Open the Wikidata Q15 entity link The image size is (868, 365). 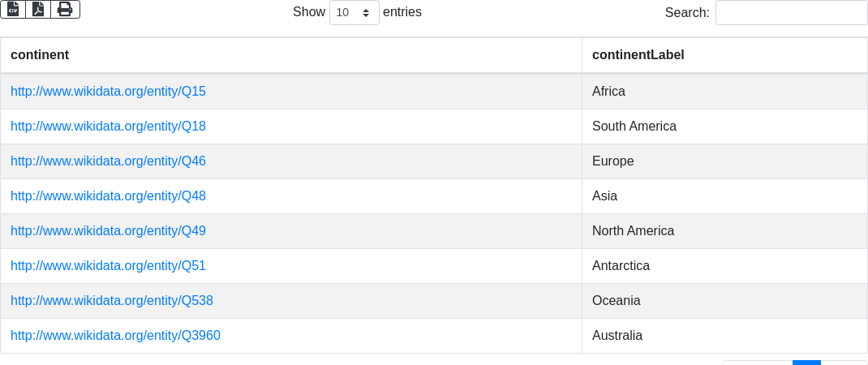coord(108,92)
